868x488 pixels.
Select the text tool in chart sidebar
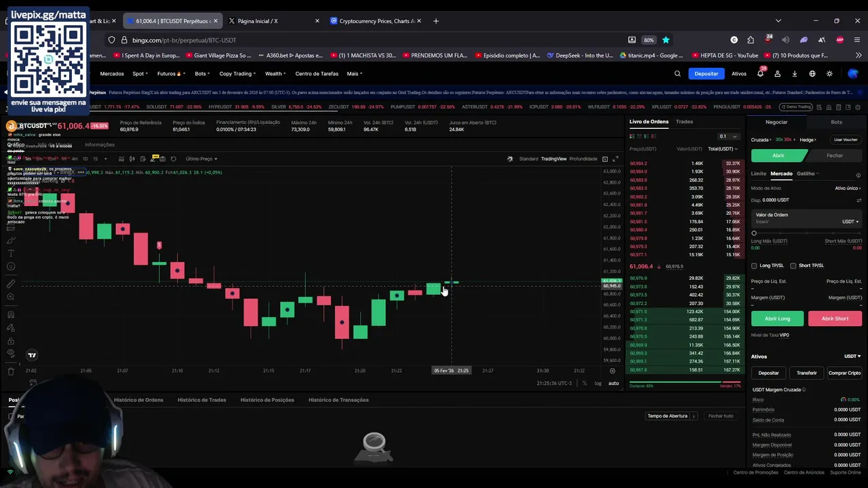pos(11,253)
